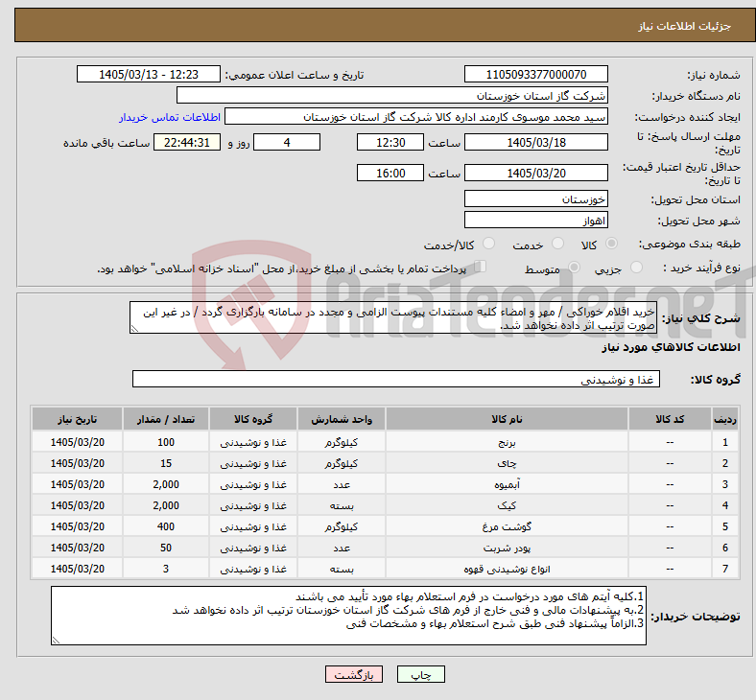Viewport: 756px width, 700px height.
Task: Select the کالا/خدمت radio button
Action: 489,244
